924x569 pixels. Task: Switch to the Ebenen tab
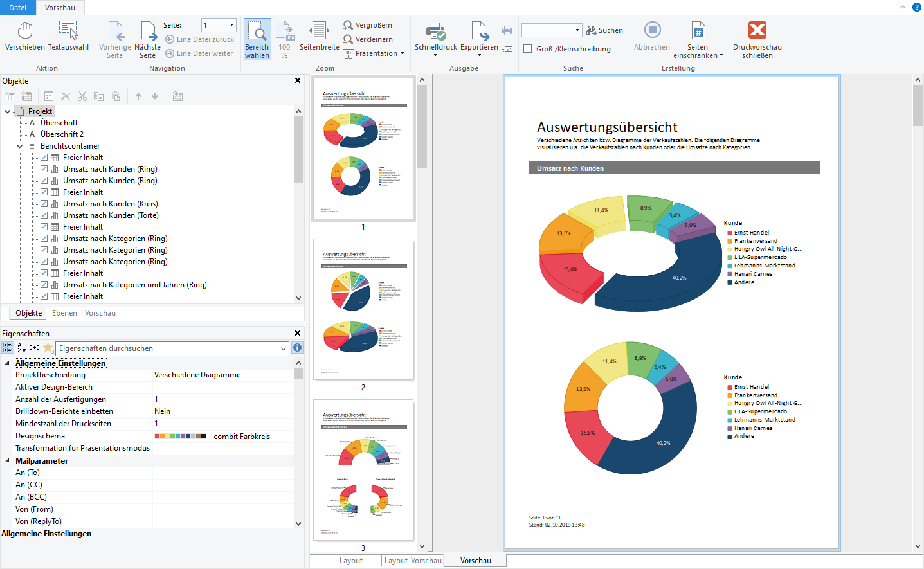[64, 313]
